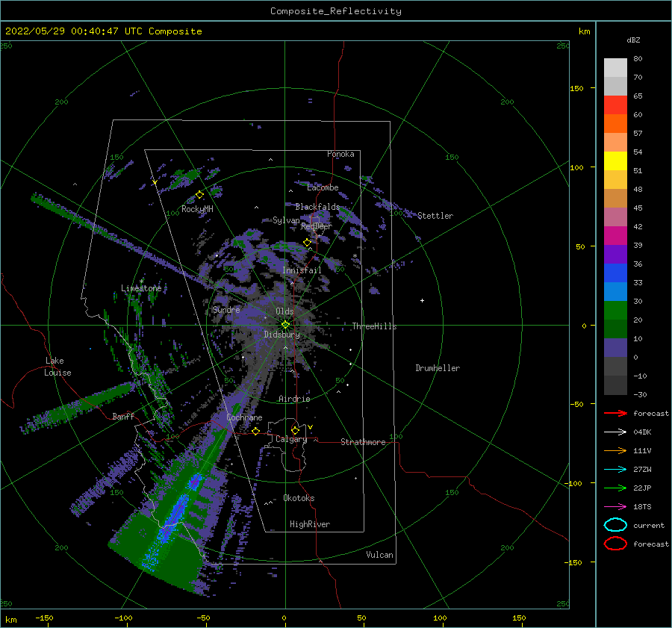Select the 51 dBZ yellow color swatch
Screen dimensions: 672x628
point(615,161)
